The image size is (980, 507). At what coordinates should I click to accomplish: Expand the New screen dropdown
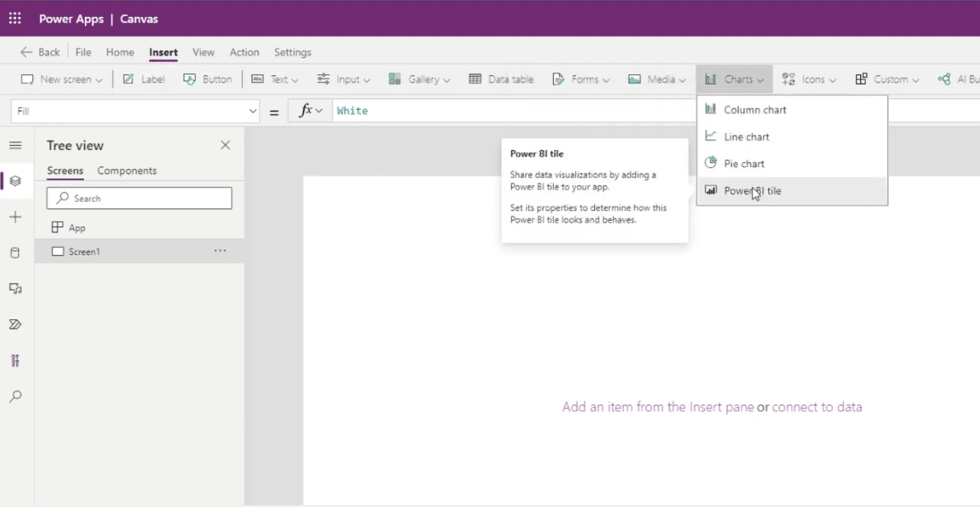tap(62, 80)
